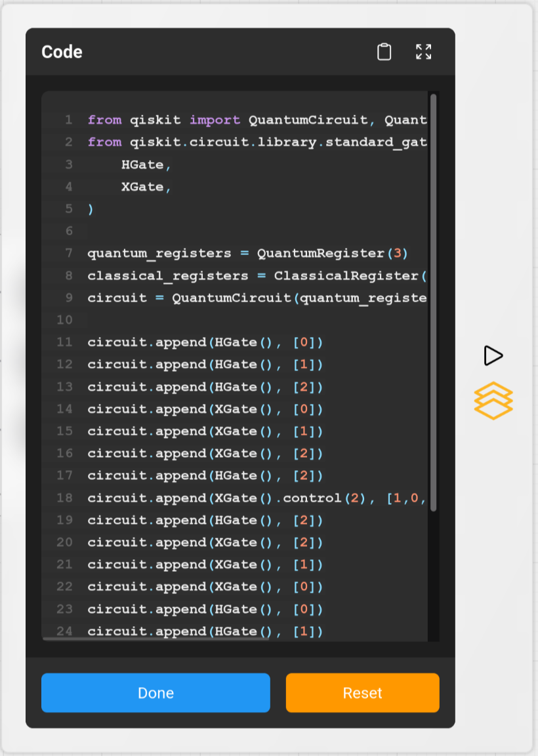Click the Code panel title text

point(61,52)
